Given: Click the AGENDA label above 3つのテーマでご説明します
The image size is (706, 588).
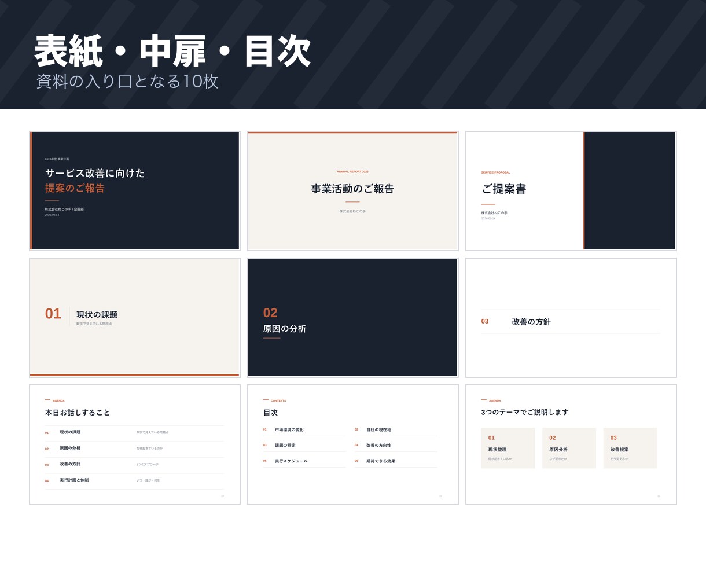Looking at the screenshot, I should click(x=495, y=401).
